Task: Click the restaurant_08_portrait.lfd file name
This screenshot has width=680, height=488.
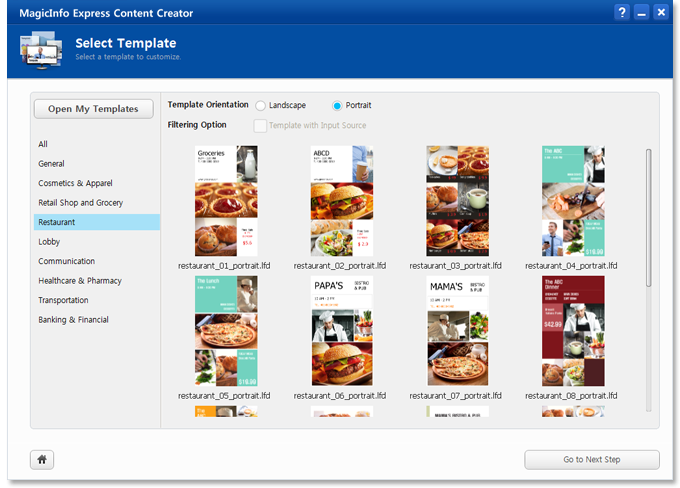Action: click(x=571, y=396)
